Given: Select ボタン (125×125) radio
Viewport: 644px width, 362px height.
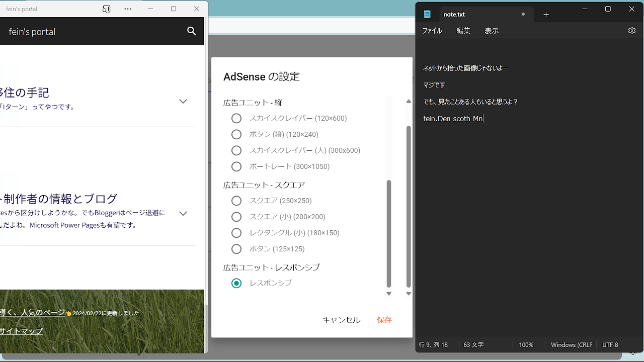Looking at the screenshot, I should [236, 249].
